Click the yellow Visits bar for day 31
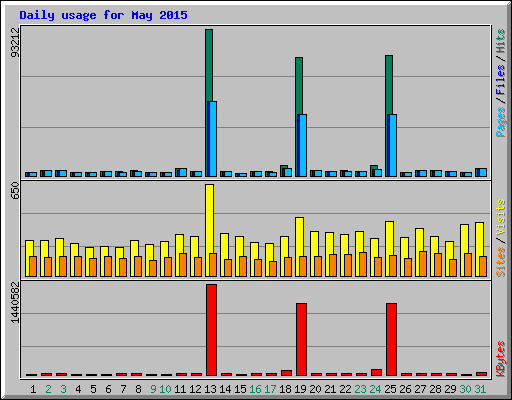 click(480, 239)
